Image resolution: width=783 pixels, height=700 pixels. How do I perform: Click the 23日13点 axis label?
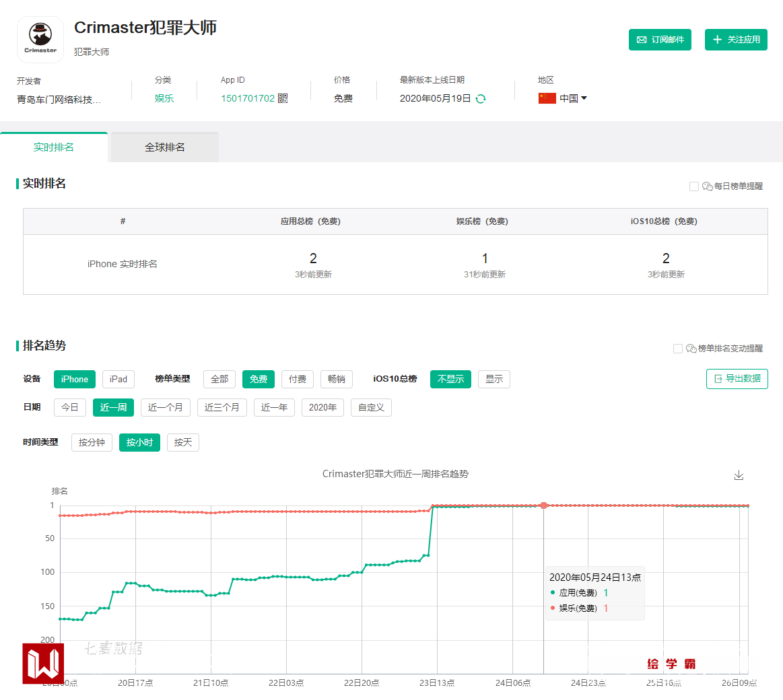click(x=437, y=682)
